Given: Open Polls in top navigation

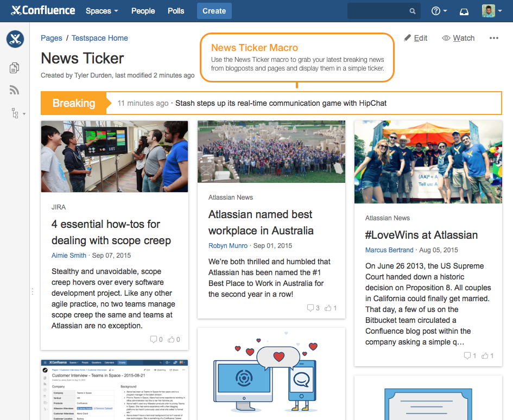Looking at the screenshot, I should 176,11.
